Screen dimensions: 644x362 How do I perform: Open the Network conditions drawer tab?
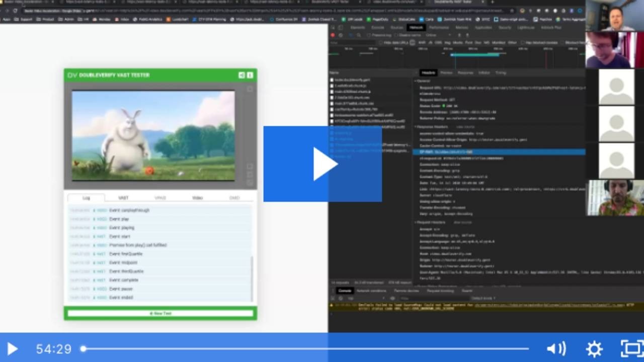coord(371,291)
